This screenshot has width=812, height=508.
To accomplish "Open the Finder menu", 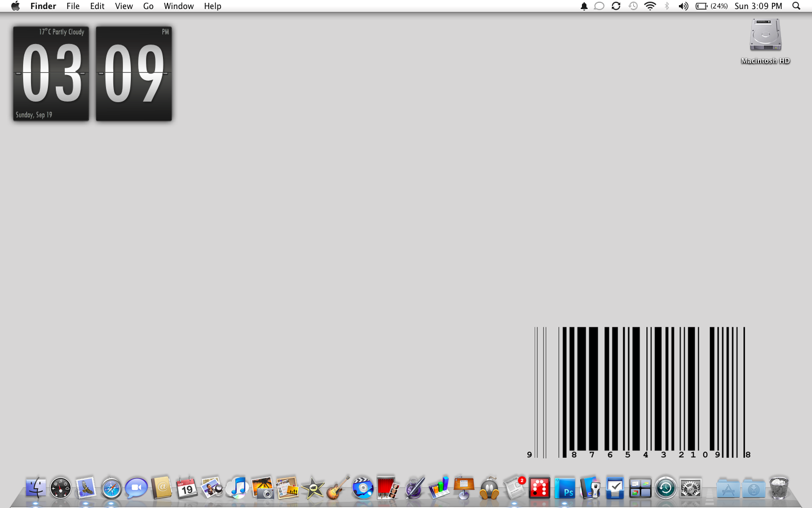I will tap(43, 6).
